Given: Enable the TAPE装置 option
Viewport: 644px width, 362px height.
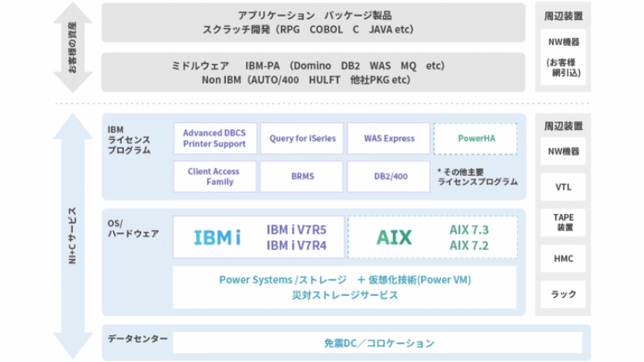Looking at the screenshot, I should (x=563, y=222).
